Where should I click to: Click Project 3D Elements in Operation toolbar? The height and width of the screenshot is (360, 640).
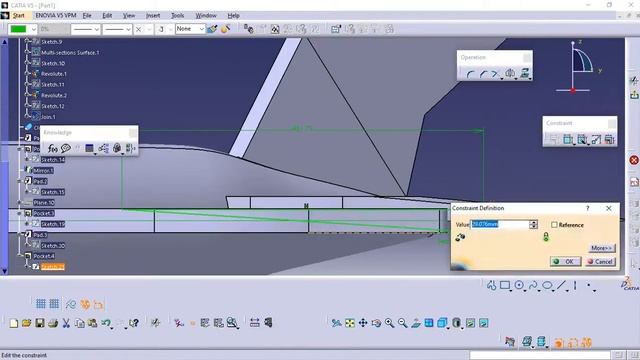[525, 74]
